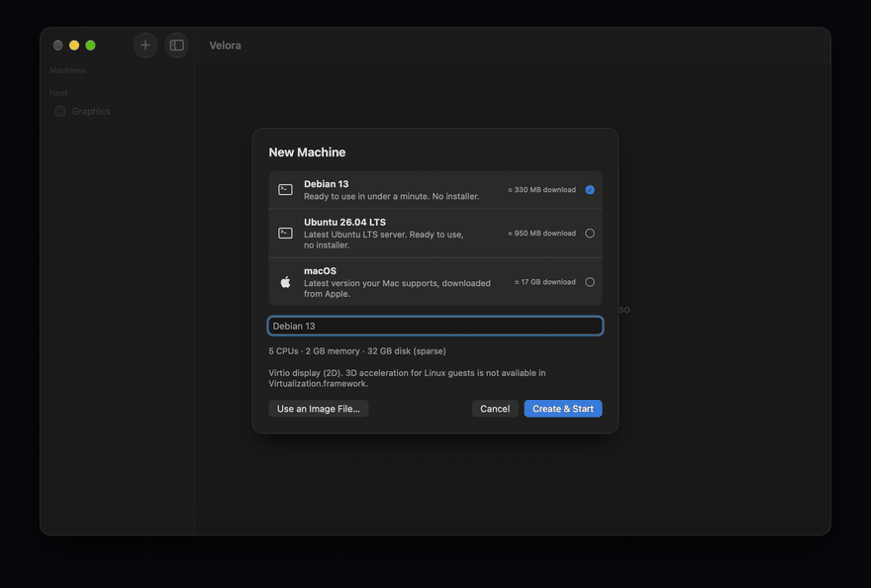Click the ≈ 17 GB download label
This screenshot has height=588, width=871.
tap(545, 282)
